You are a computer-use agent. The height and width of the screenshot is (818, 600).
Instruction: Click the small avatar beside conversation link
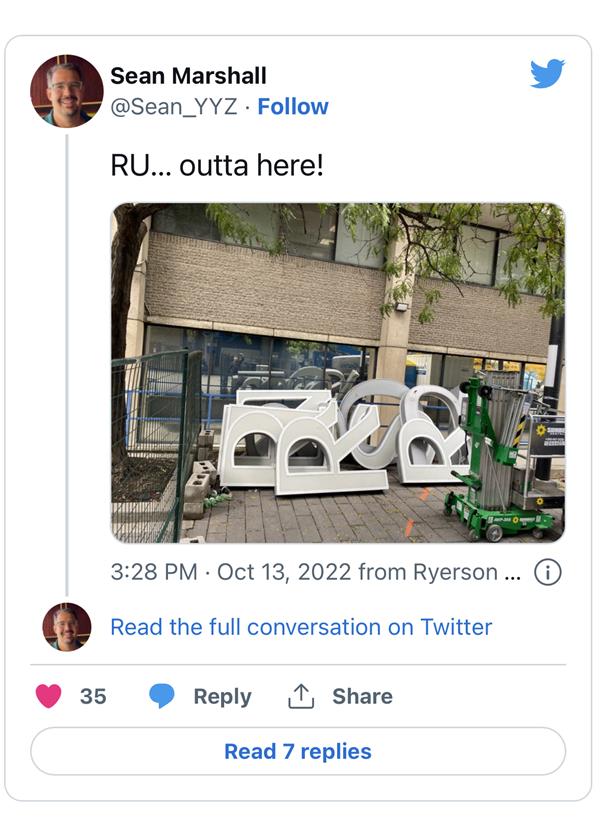tap(67, 627)
